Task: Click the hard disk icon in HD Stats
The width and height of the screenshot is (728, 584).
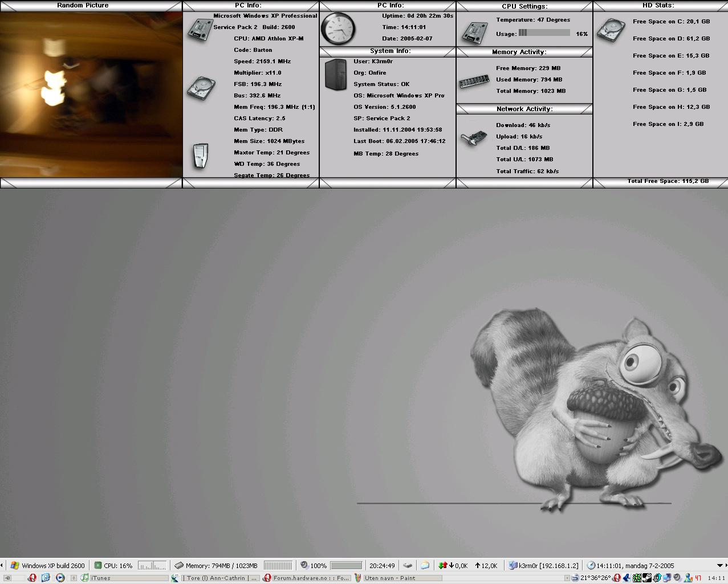Action: [x=611, y=31]
